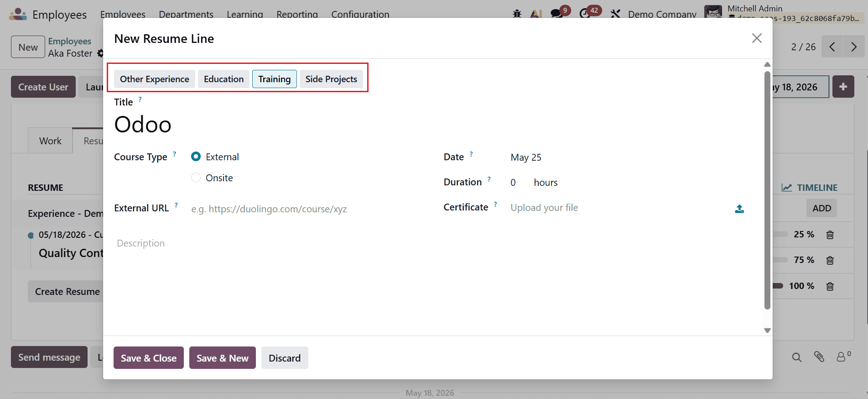Click the plus button near date

click(x=843, y=87)
